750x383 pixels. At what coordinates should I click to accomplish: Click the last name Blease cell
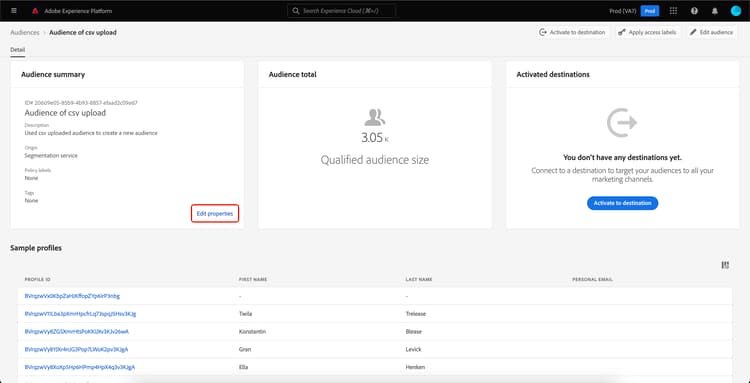click(413, 331)
